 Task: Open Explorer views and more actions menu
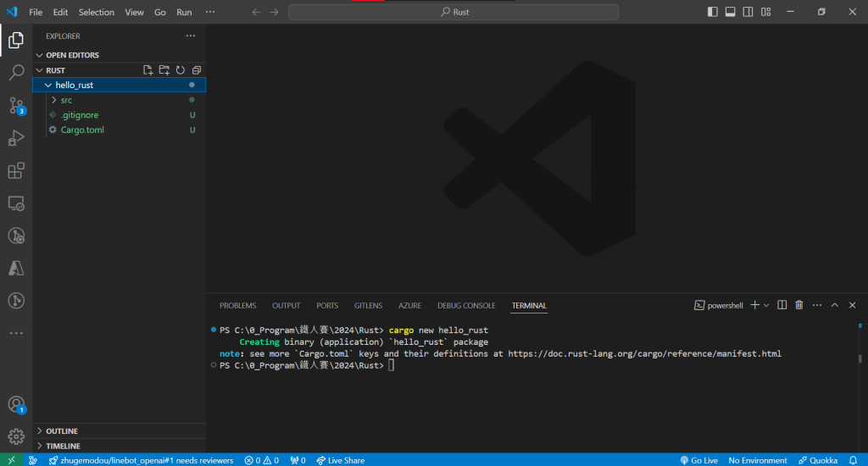pyautogui.click(x=191, y=36)
